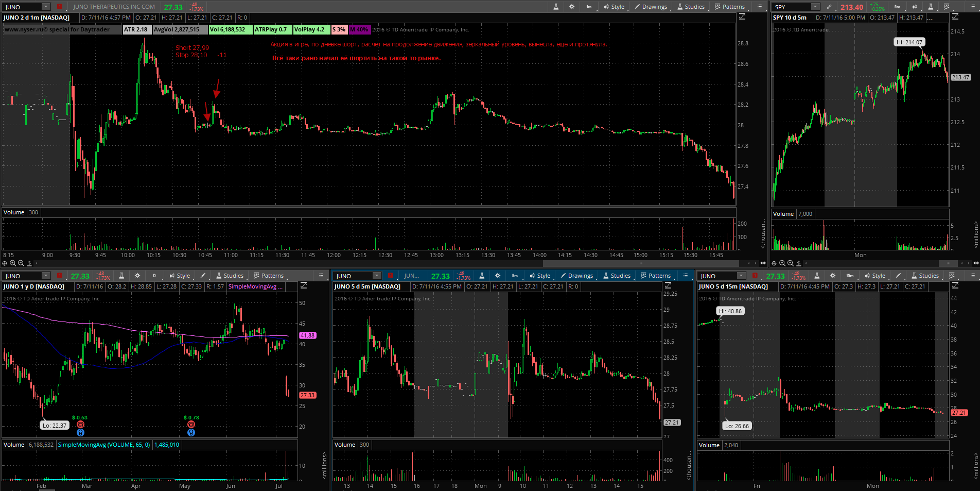Open the pencil drawings icon on JUNO daily chart

click(203, 276)
